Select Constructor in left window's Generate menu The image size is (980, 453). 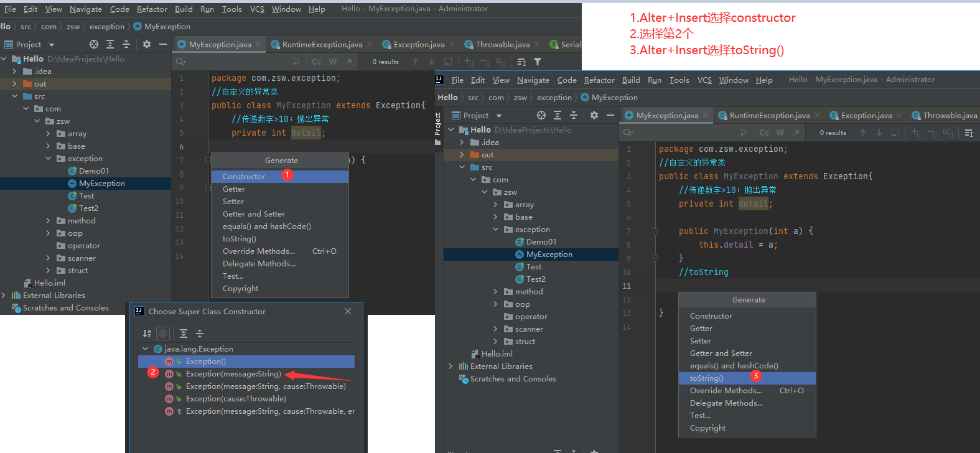[x=280, y=176]
